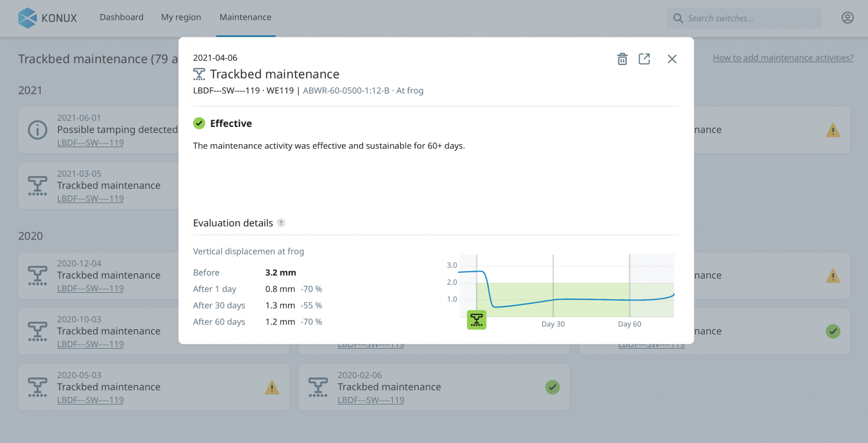Viewport: 868px width, 443px height.
Task: Close the Trackbed maintenance dialog
Action: coord(672,59)
